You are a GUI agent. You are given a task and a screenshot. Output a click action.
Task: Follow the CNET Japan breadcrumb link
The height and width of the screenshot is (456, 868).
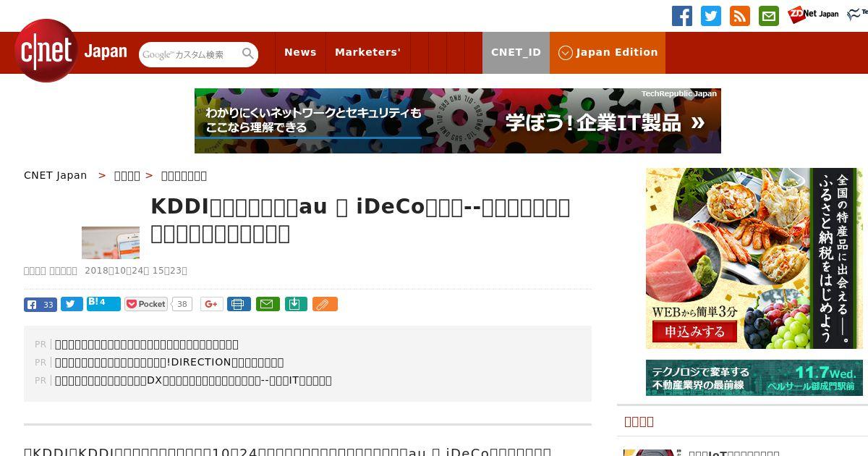tap(55, 175)
